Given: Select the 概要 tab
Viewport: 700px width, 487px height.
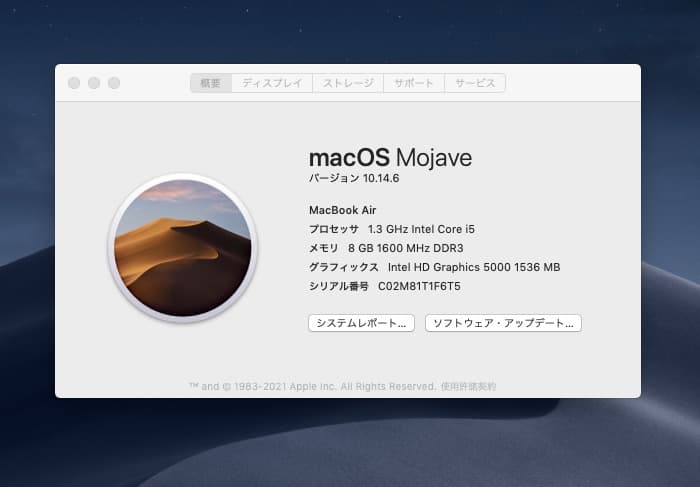Looking at the screenshot, I should click(x=211, y=83).
